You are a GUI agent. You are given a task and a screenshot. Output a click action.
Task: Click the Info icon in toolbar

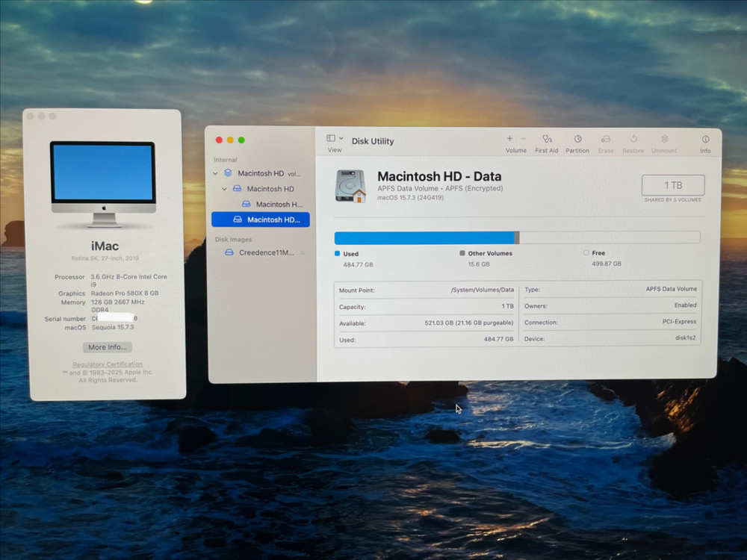(705, 140)
